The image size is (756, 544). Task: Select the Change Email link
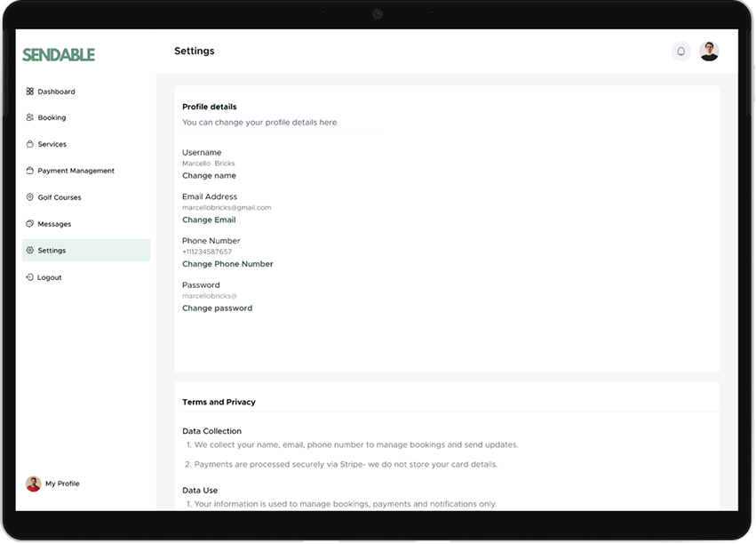tap(209, 220)
